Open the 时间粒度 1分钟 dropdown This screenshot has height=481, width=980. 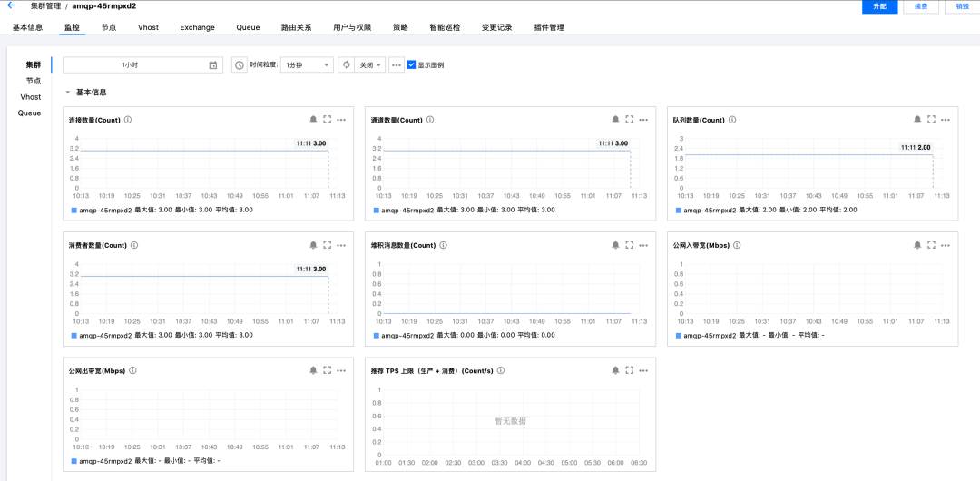pos(307,65)
